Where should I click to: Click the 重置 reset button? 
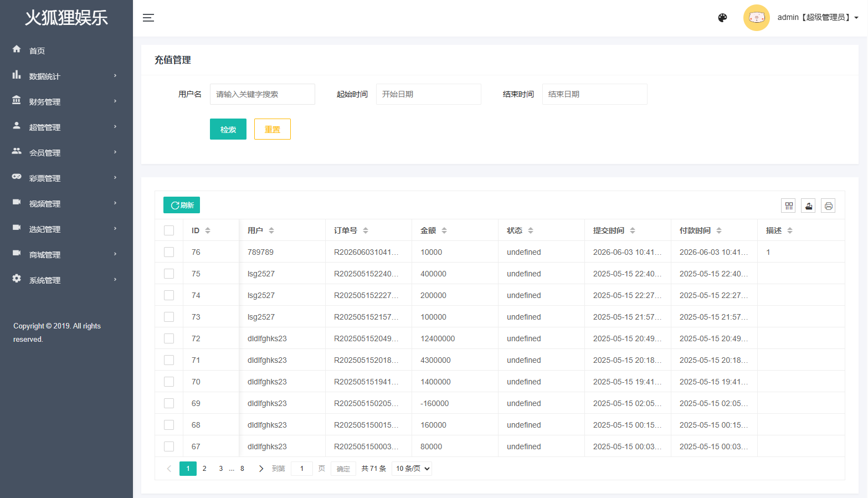pyautogui.click(x=273, y=129)
